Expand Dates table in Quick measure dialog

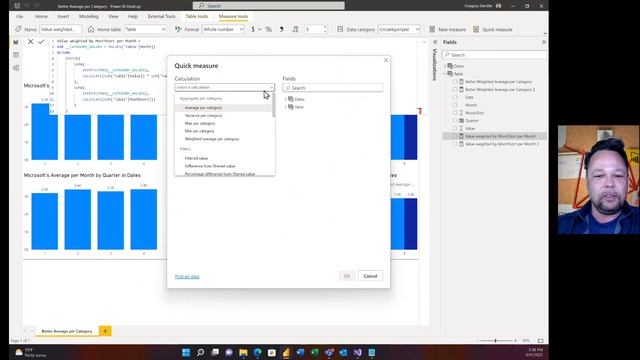[286, 99]
